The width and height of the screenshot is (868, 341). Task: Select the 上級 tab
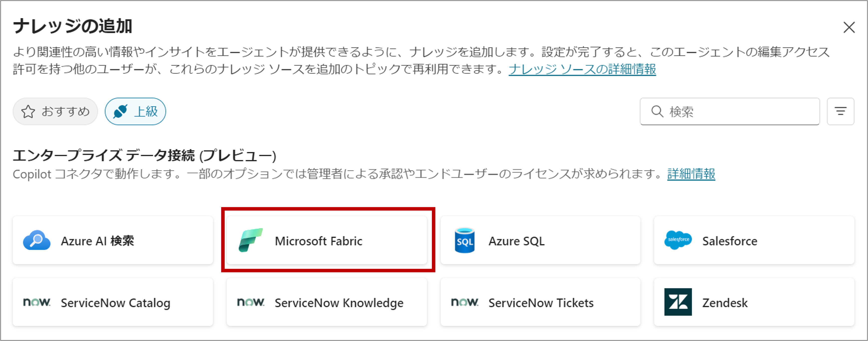pyautogui.click(x=135, y=111)
